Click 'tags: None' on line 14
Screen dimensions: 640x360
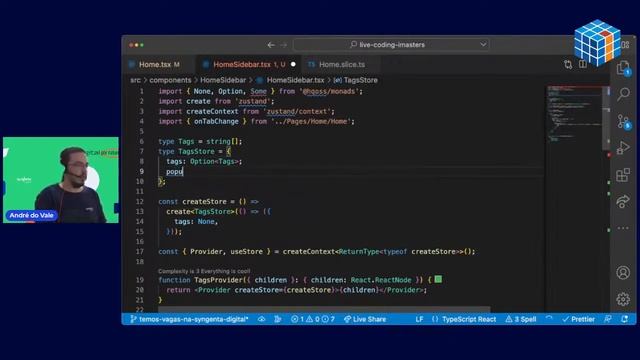[x=194, y=222]
